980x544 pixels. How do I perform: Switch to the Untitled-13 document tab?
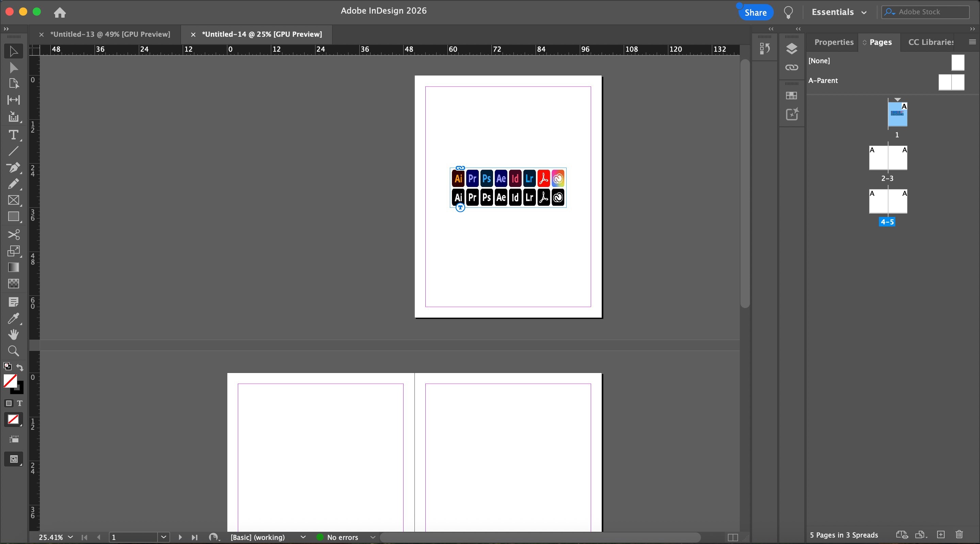(110, 34)
